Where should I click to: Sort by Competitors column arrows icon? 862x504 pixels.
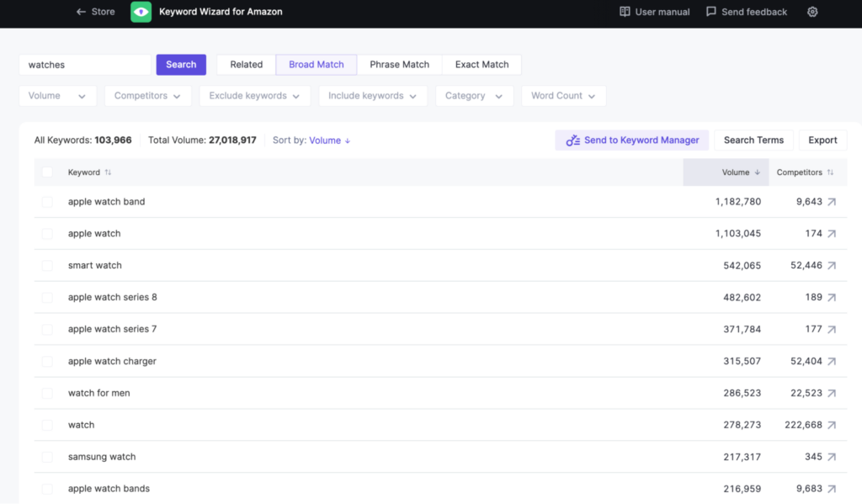tap(830, 172)
